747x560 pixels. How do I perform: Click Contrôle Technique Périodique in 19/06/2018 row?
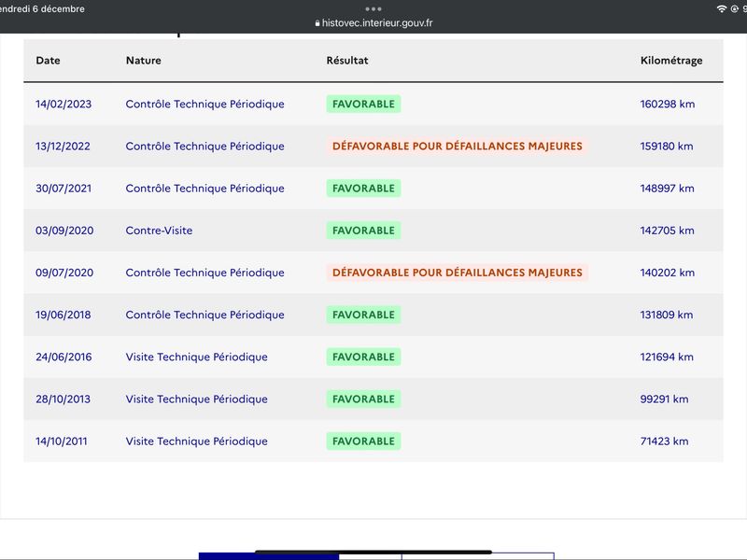(204, 315)
